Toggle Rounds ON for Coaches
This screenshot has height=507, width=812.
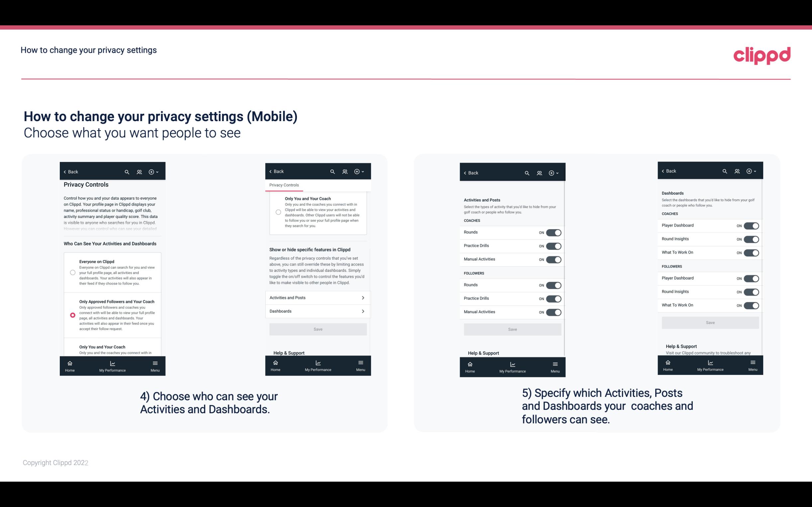[552, 232]
